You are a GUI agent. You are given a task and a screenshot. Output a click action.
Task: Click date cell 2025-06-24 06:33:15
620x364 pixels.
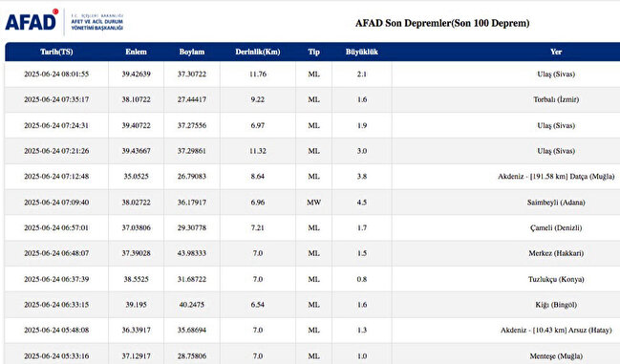click(56, 305)
